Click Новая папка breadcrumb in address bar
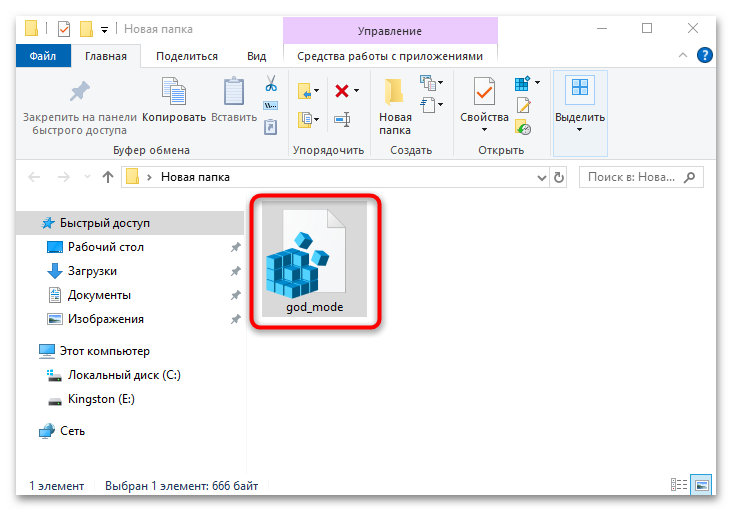Screen dimensions: 732x511 [195, 177]
